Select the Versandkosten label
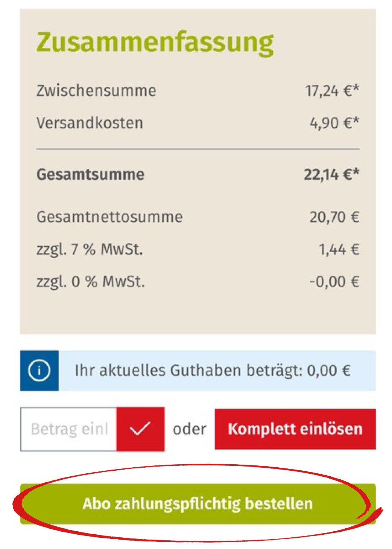 pyautogui.click(x=90, y=123)
